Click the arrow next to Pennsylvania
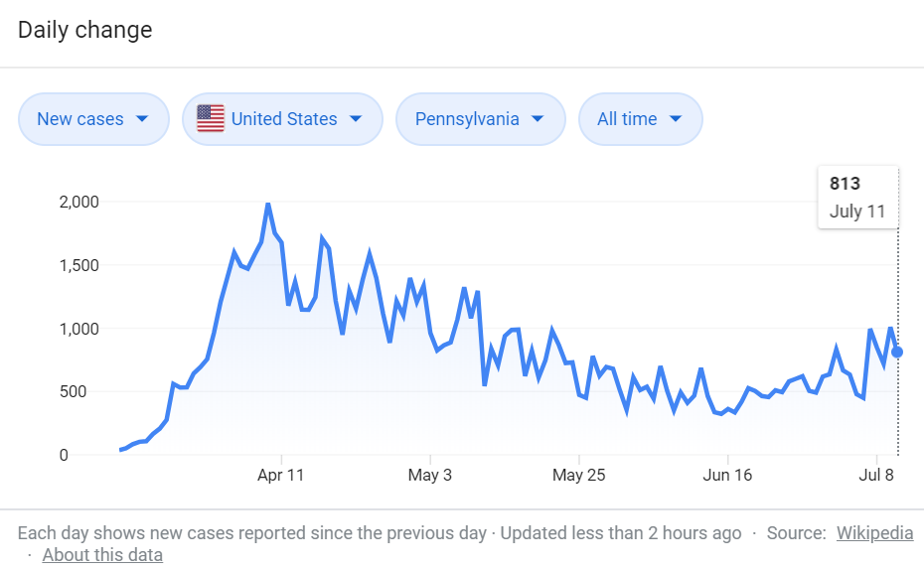This screenshot has width=924, height=570. (537, 119)
